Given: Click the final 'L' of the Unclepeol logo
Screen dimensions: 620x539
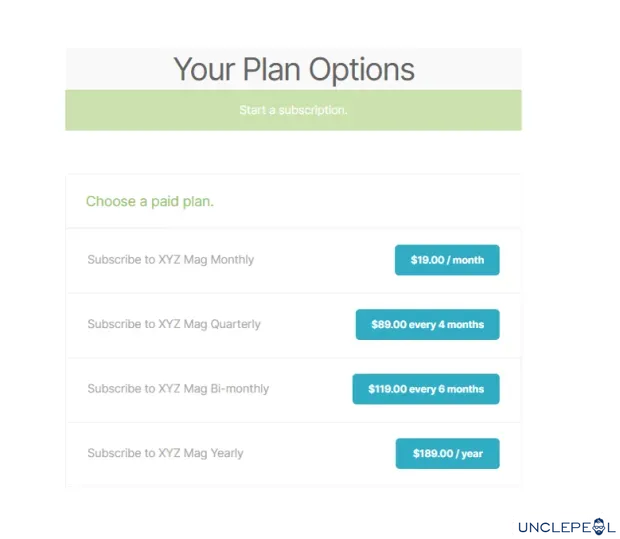Looking at the screenshot, I should coord(613,526).
